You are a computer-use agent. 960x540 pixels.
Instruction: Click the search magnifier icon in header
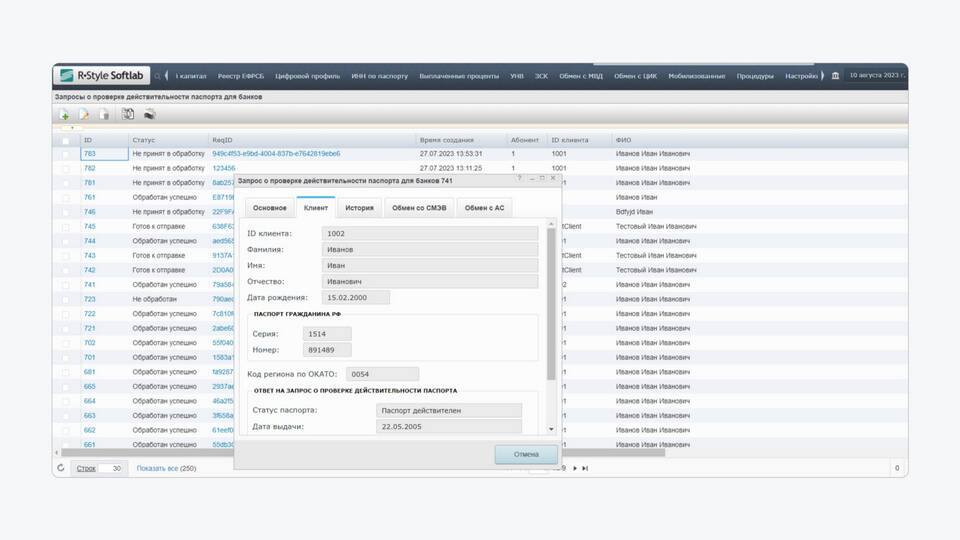pyautogui.click(x=158, y=76)
